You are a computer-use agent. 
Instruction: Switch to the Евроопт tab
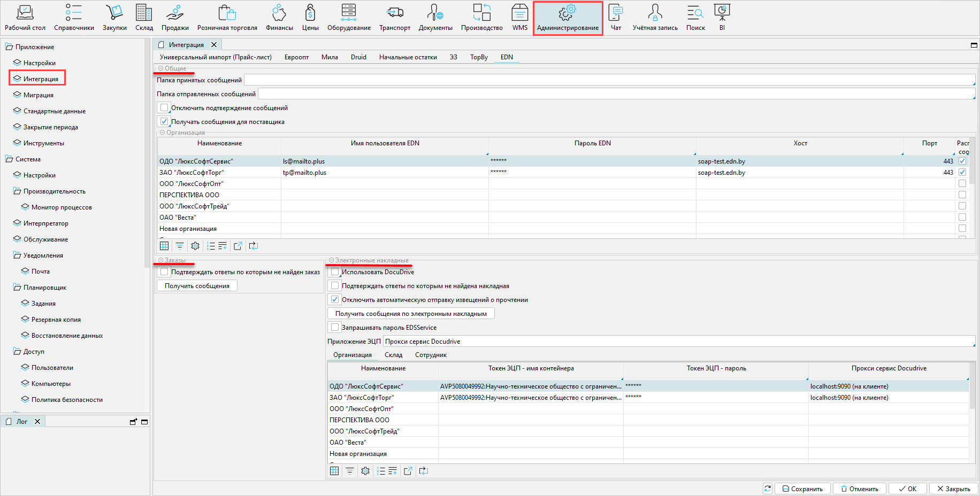pos(296,57)
